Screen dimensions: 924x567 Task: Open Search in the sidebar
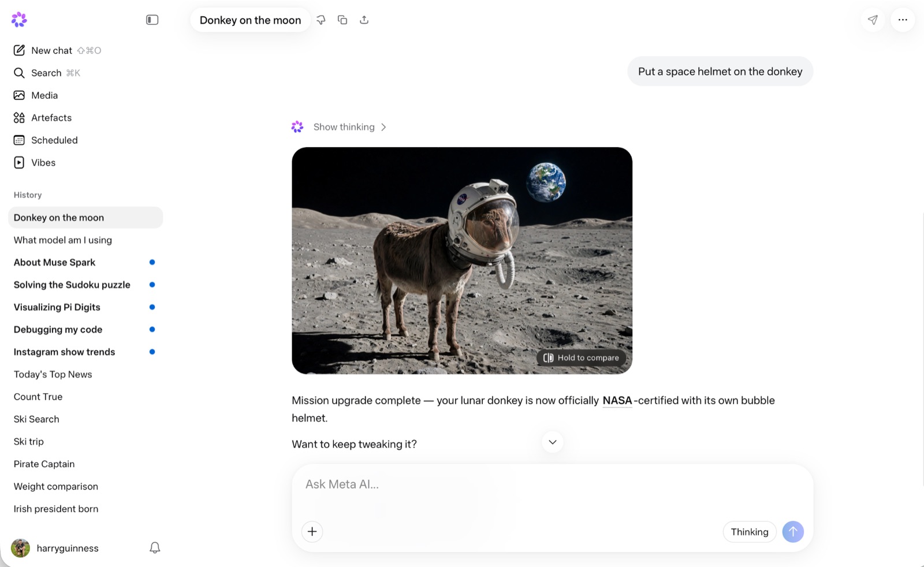47,73
